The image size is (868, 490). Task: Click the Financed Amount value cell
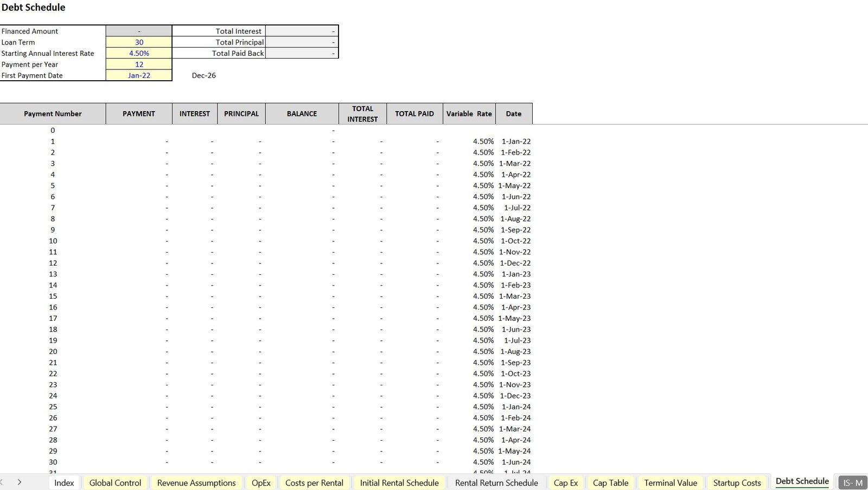click(139, 31)
